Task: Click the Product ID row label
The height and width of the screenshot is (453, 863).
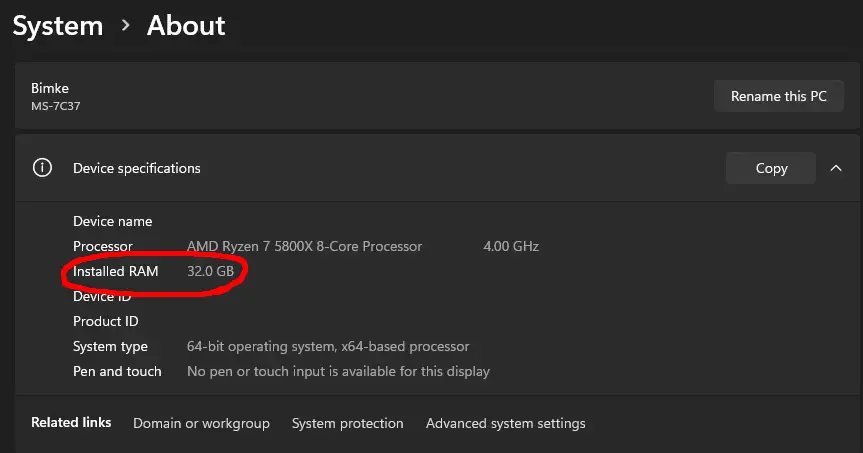Action: tap(105, 321)
